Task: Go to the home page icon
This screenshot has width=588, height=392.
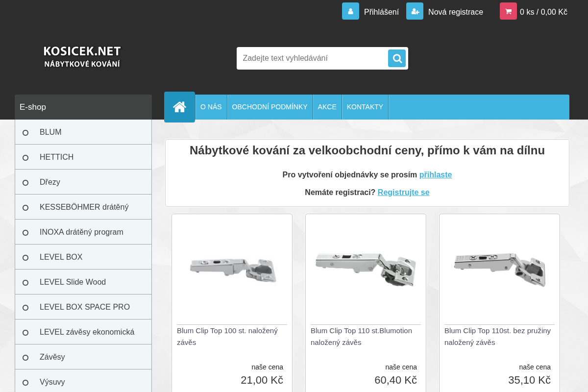Action: click(x=179, y=107)
